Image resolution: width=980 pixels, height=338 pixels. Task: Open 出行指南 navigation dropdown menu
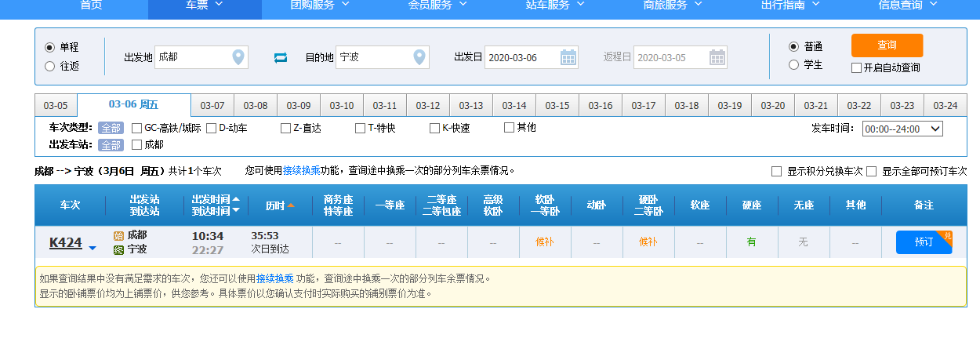(x=790, y=5)
